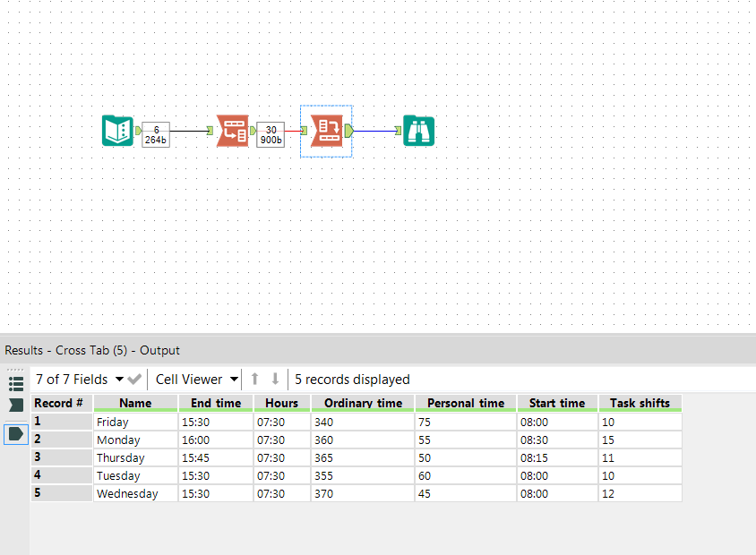Viewport: 756px width, 555px height.
Task: Click the tag icon in the Results sidebar
Action: [15, 434]
